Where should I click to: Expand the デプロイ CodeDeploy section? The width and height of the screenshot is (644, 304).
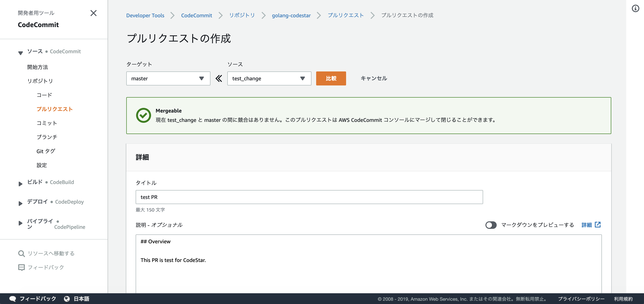click(21, 203)
